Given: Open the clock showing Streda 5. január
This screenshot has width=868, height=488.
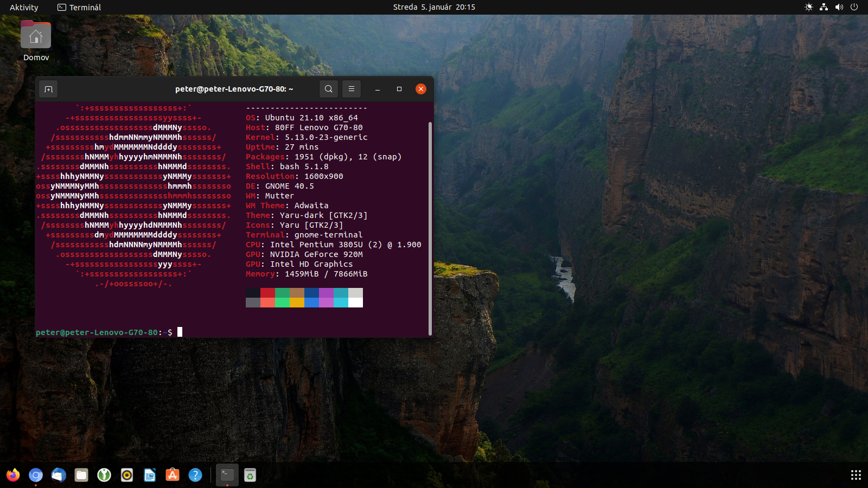Looking at the screenshot, I should pos(434,7).
